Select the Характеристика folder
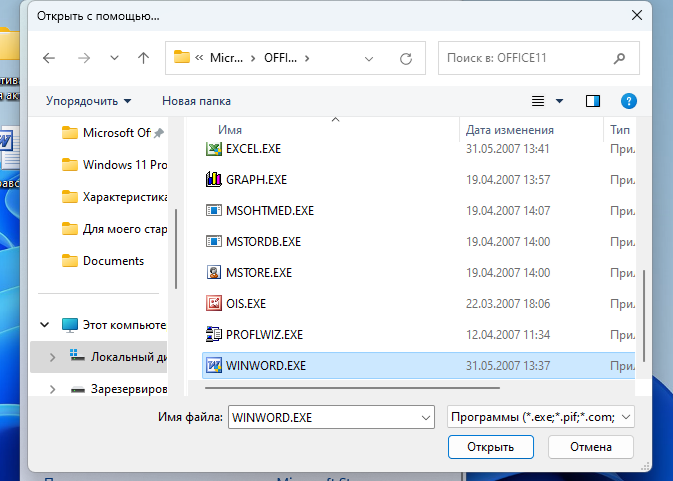This screenshot has height=481, width=673. [115, 197]
